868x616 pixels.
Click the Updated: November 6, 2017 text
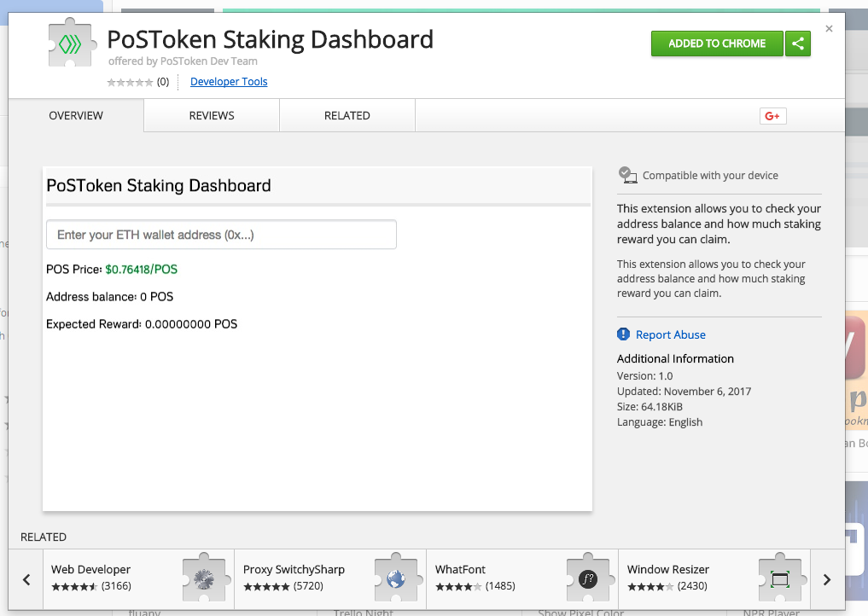point(684,392)
